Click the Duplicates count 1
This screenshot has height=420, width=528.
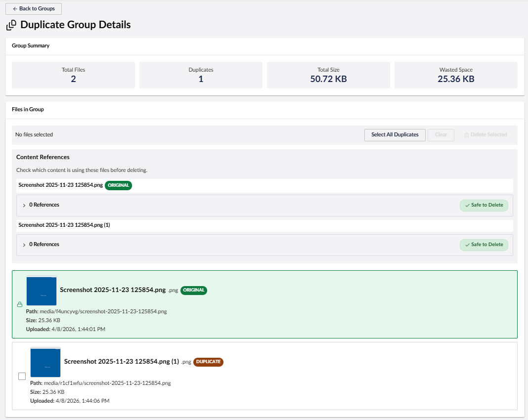pos(201,79)
